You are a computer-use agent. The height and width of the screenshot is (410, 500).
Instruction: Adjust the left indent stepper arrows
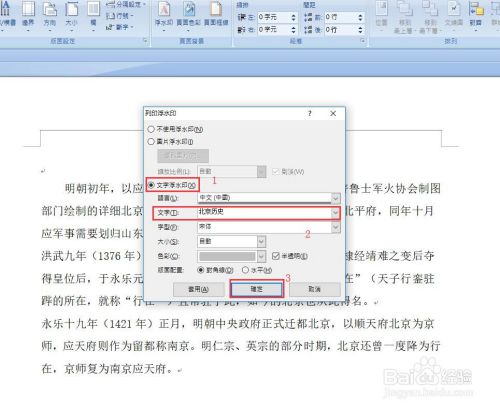[293, 17]
